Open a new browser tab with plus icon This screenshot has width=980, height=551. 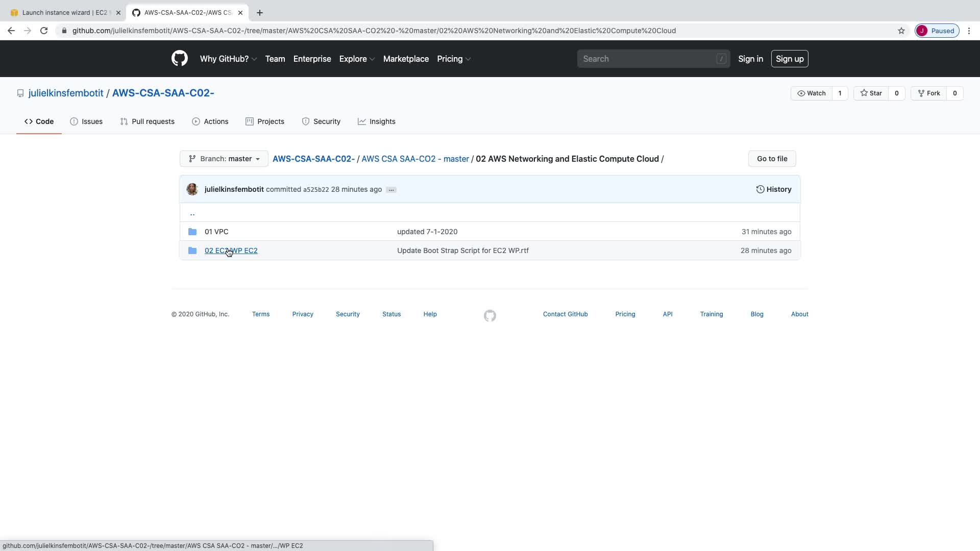(x=260, y=13)
